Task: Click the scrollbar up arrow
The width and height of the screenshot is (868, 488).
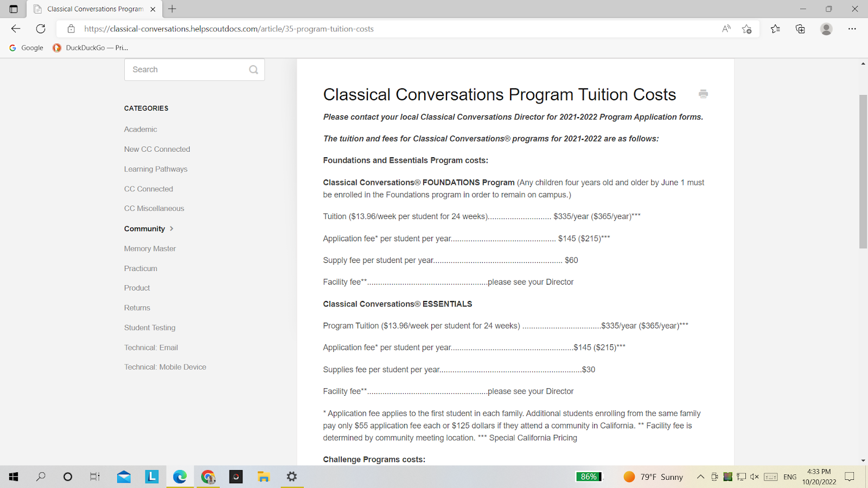Action: coord(863,63)
